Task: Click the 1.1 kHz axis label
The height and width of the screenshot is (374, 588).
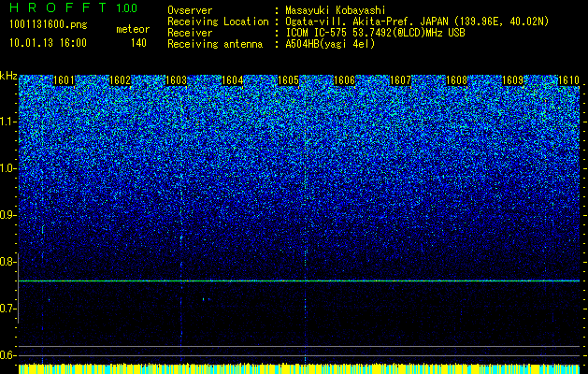Action: [7, 122]
